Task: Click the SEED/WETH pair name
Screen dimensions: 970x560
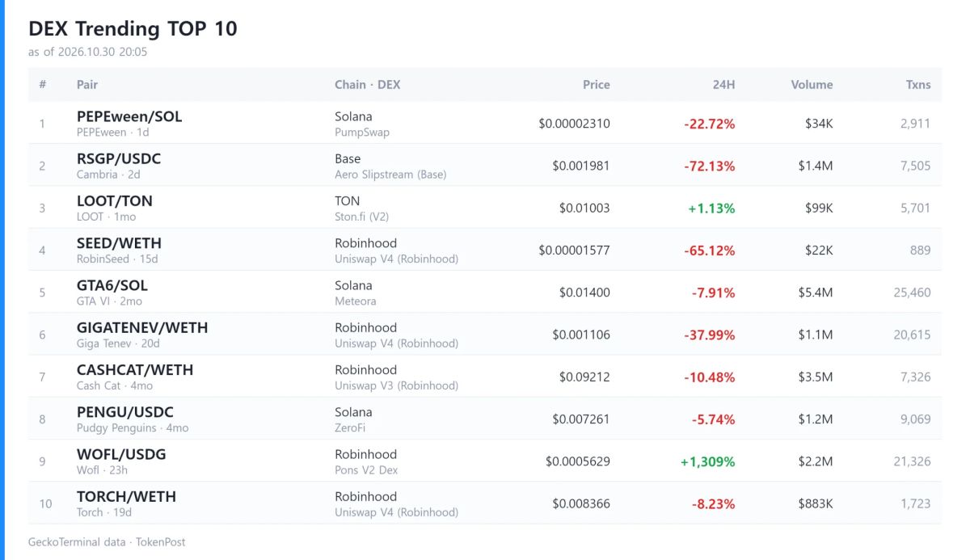Action: pyautogui.click(x=119, y=243)
